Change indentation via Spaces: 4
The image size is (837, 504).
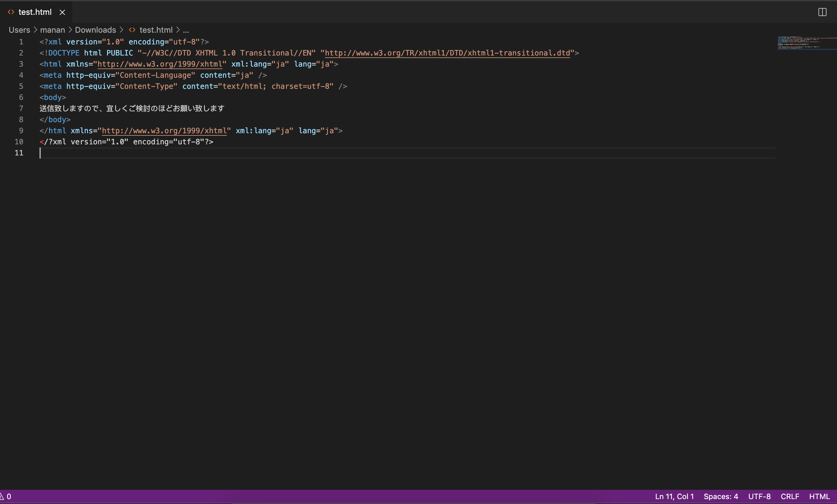[x=721, y=497]
